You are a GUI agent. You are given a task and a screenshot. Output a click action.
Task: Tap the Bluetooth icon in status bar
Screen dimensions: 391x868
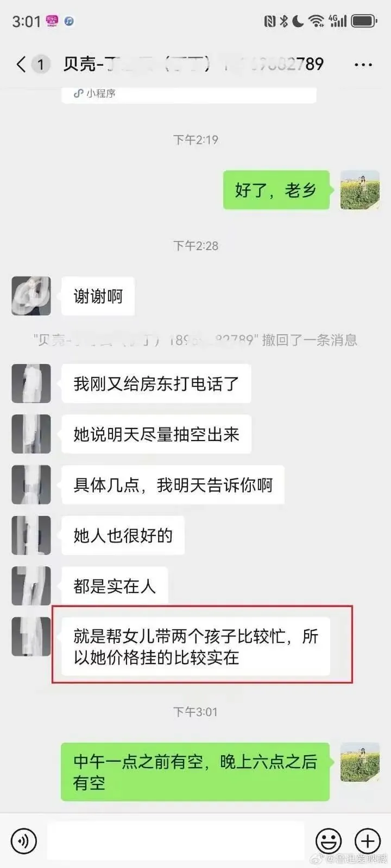pyautogui.click(x=283, y=21)
